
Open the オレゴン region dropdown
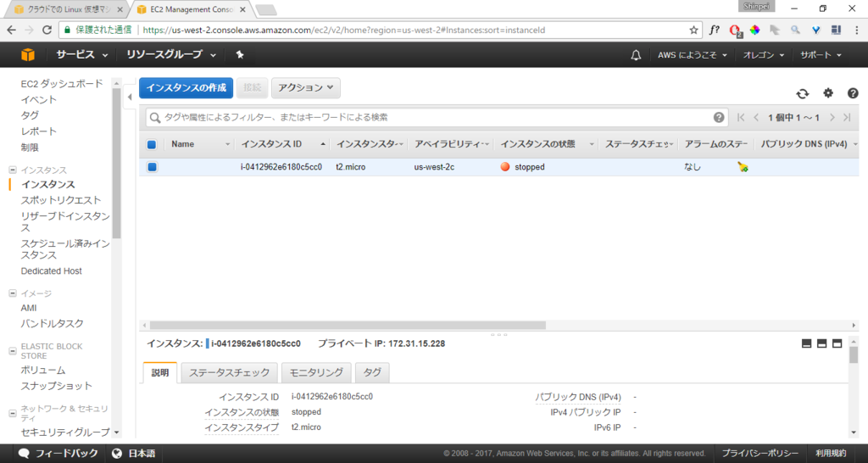click(x=764, y=55)
